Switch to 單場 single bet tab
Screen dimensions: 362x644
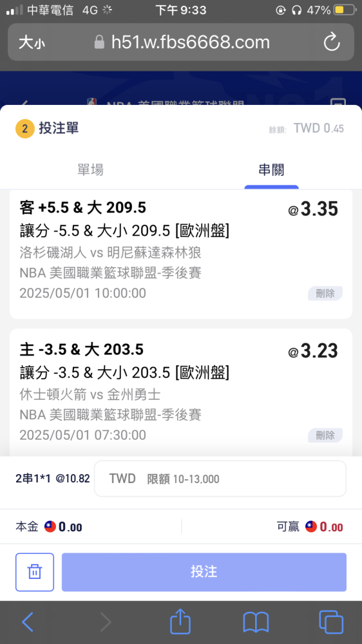click(x=90, y=169)
